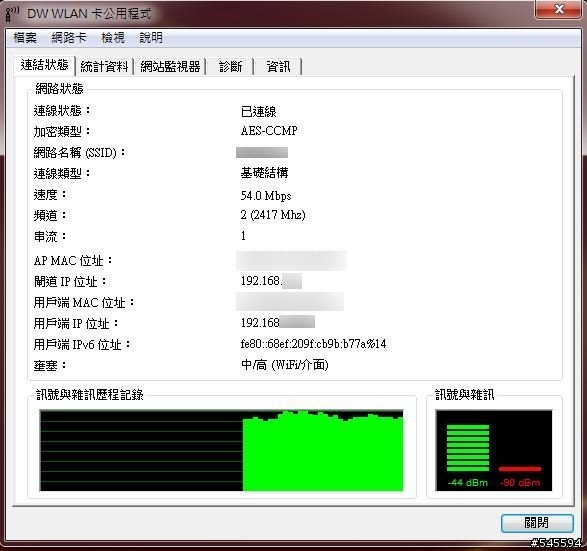Click the 關閉 button
This screenshot has height=551, width=587.
pyautogui.click(x=537, y=523)
